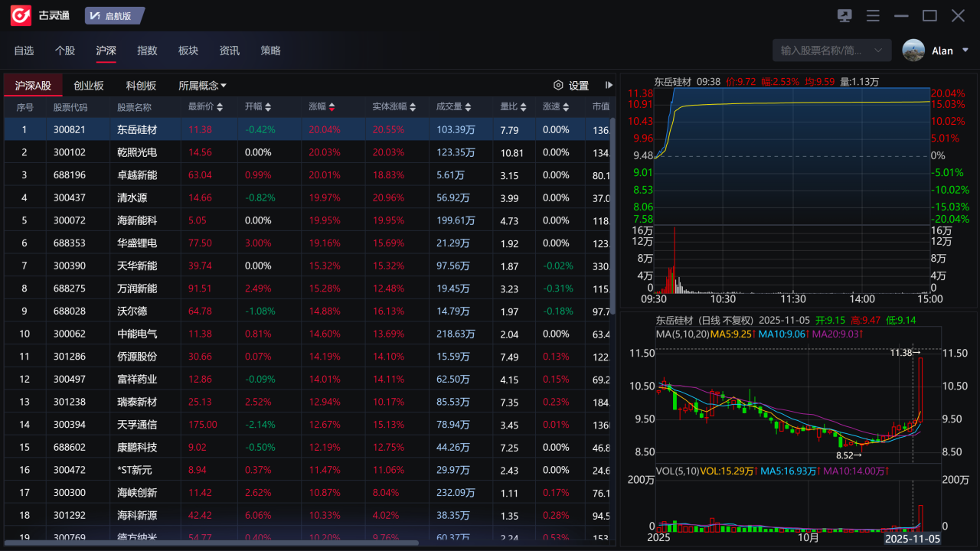Open the hamburger menu icon in title bar
This screenshot has width=980, height=551.
click(873, 15)
